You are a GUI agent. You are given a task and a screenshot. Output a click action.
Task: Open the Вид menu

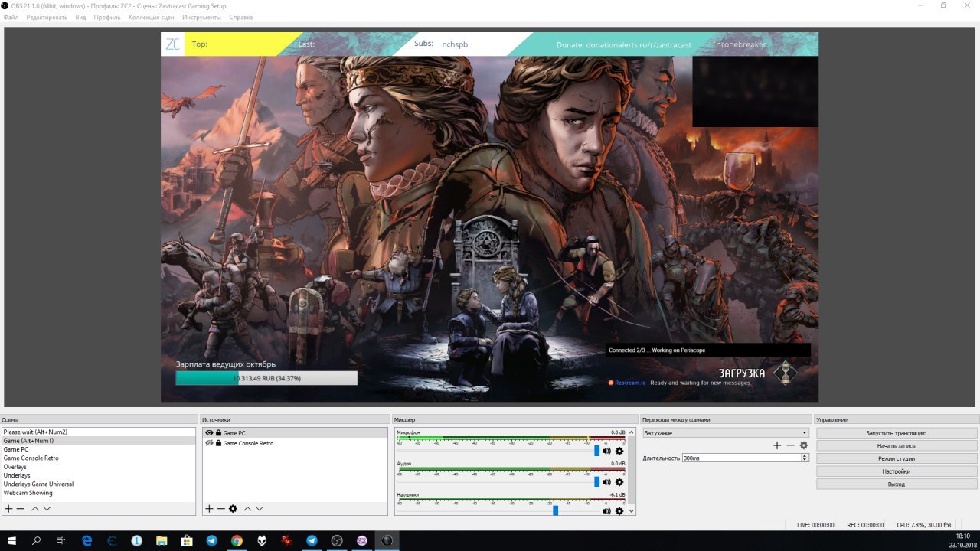(x=80, y=17)
